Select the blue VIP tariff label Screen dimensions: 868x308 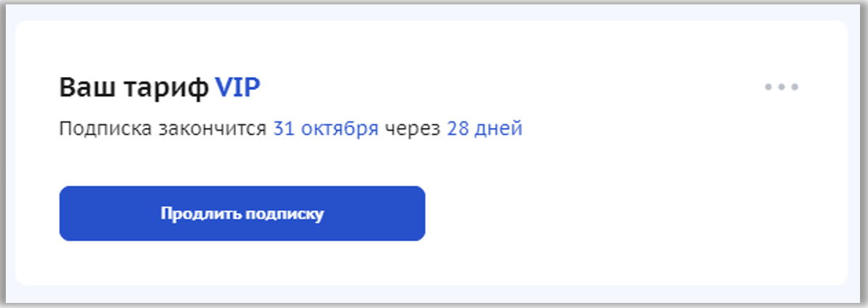click(x=237, y=87)
